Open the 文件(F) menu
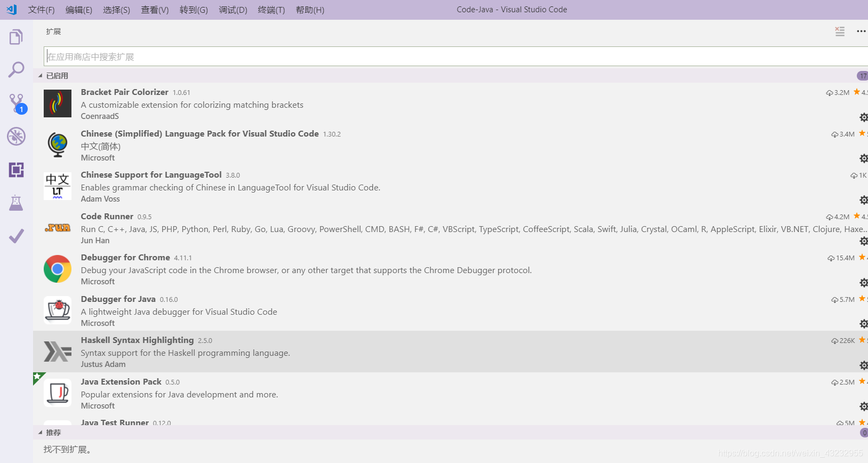Screen dimensions: 868x463 coord(41,10)
